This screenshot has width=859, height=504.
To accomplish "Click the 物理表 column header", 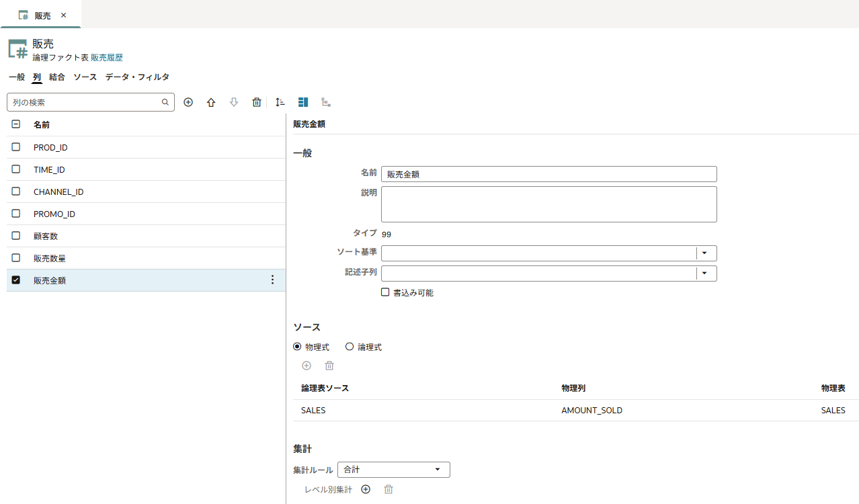I will pyautogui.click(x=833, y=388).
